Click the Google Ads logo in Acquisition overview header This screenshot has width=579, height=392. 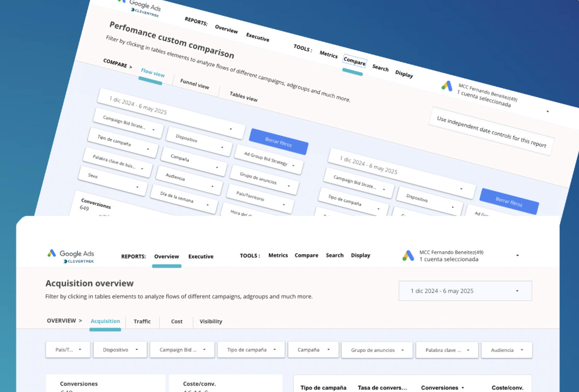(x=71, y=253)
